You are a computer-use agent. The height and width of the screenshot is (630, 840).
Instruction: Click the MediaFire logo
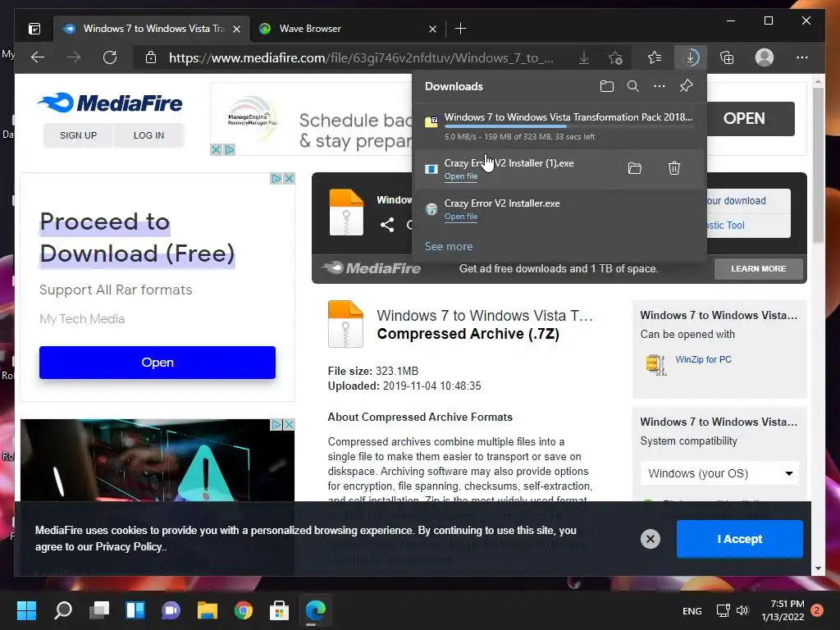(x=110, y=103)
